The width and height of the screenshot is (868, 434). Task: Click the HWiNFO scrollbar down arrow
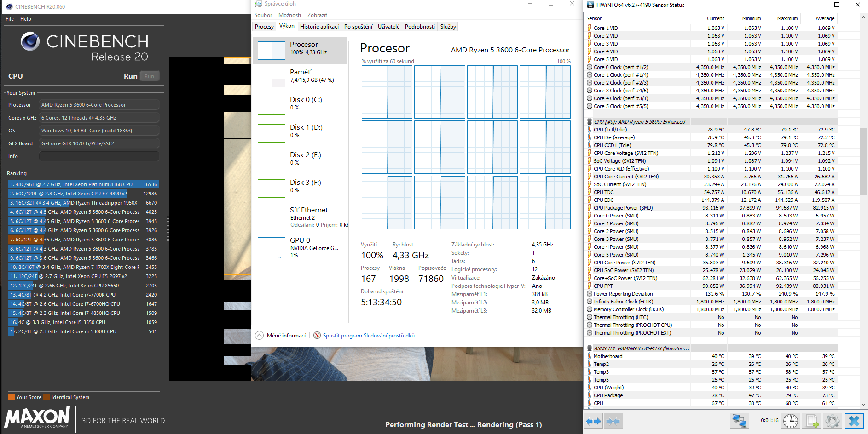[x=863, y=405]
